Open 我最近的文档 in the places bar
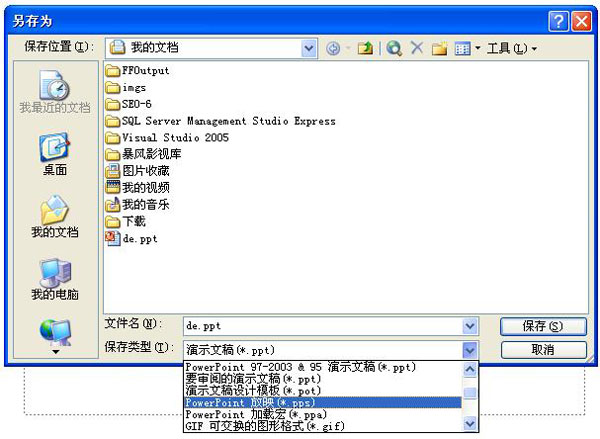Image resolution: width=600 pixels, height=439 pixels. [55, 92]
